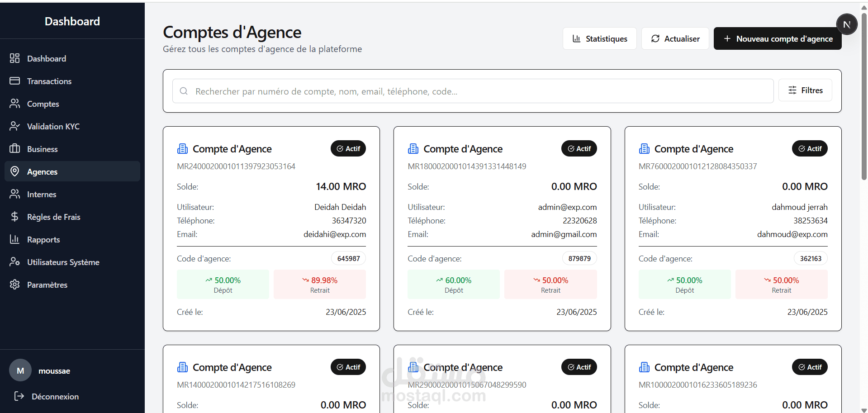Click the Validation KYC user-check icon
The image size is (868, 413).
(x=15, y=126)
